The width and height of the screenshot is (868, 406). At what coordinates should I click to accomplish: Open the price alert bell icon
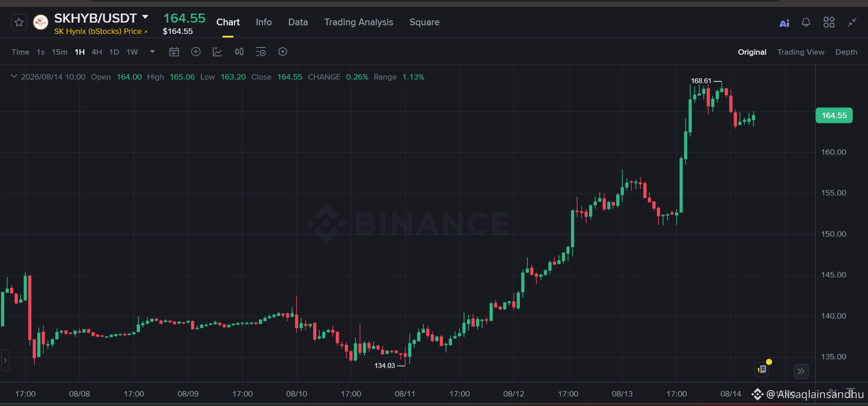coord(806,22)
